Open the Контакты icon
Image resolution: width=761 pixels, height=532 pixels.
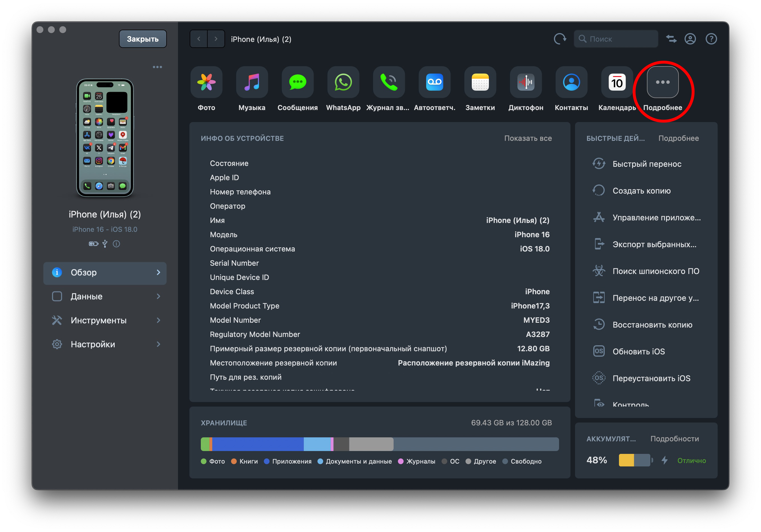[x=571, y=82]
